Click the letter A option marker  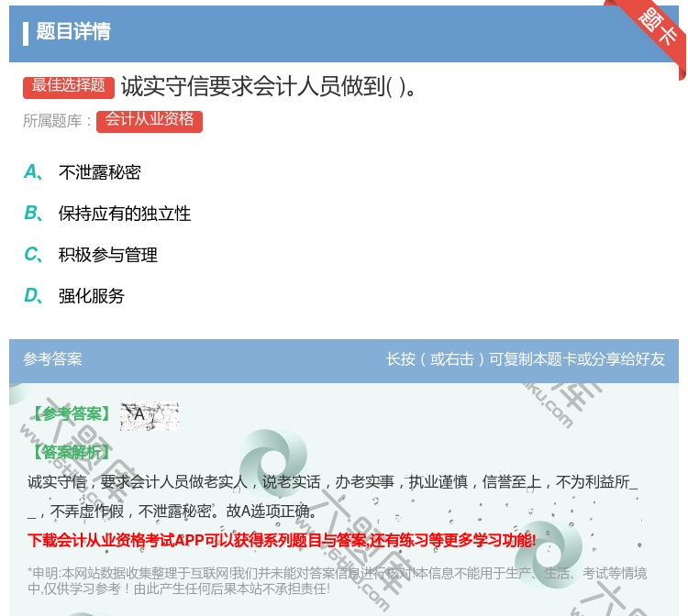[33, 171]
